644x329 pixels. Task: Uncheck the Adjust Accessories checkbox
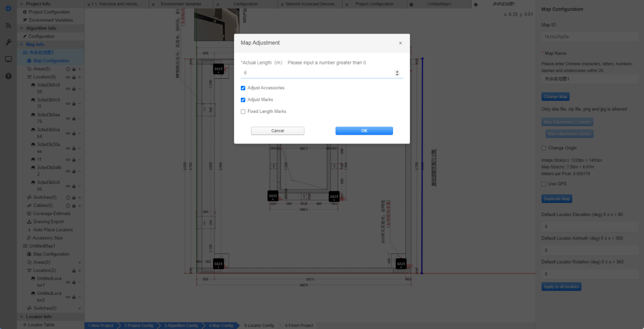tap(243, 88)
